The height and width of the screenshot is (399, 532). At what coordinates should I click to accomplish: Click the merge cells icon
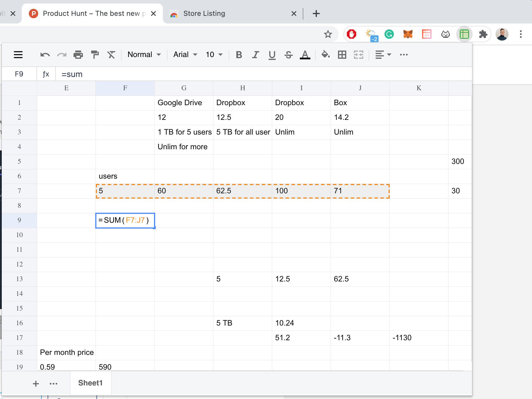(359, 55)
